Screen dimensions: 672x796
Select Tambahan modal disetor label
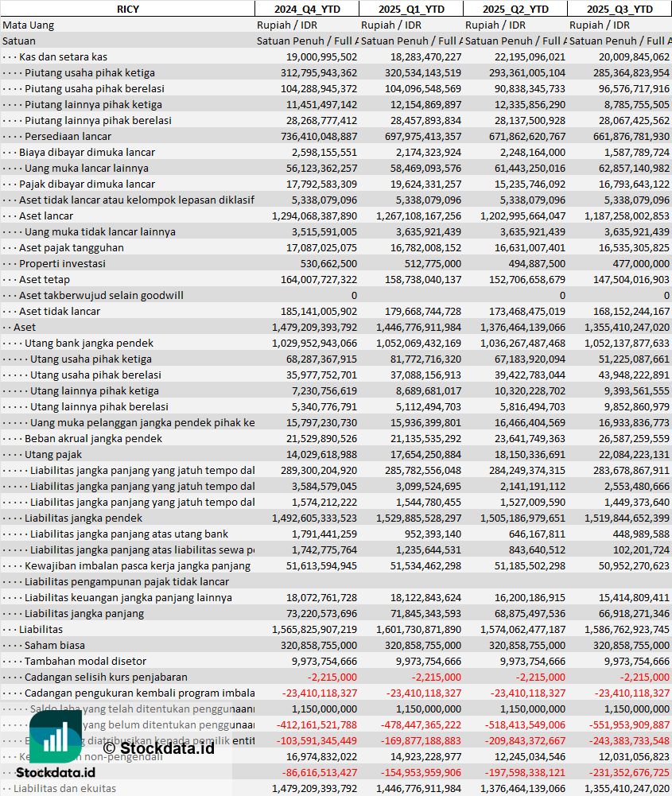(85, 661)
